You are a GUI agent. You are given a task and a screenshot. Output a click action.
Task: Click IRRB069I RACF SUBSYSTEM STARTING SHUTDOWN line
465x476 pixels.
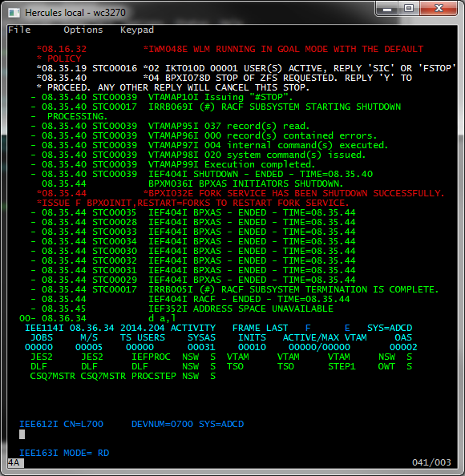pos(216,111)
